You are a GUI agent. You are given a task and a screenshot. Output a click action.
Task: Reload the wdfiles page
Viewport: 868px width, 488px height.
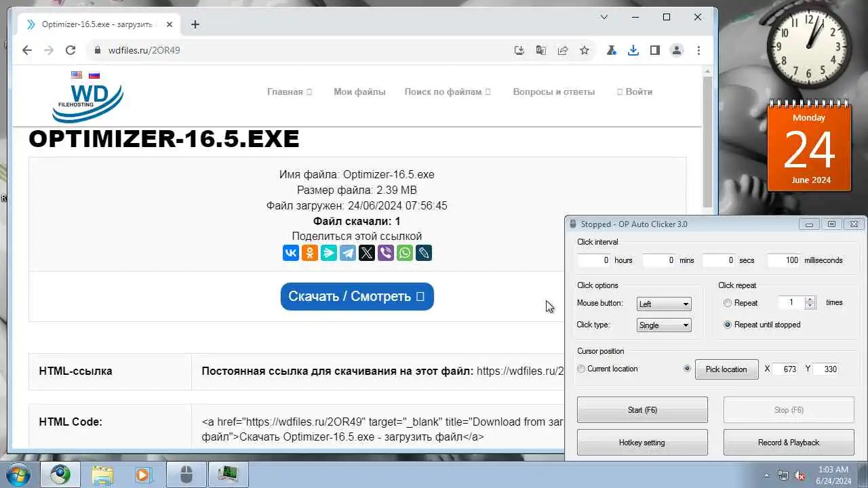pyautogui.click(x=71, y=50)
